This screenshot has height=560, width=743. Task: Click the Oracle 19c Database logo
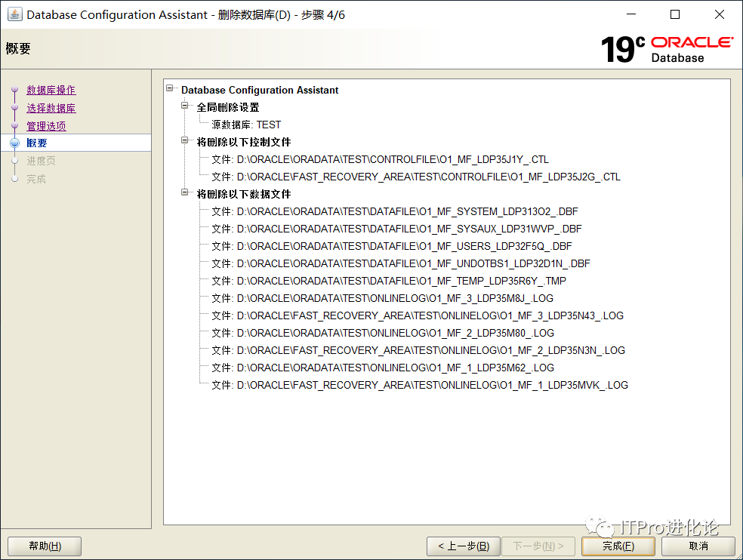[x=667, y=49]
